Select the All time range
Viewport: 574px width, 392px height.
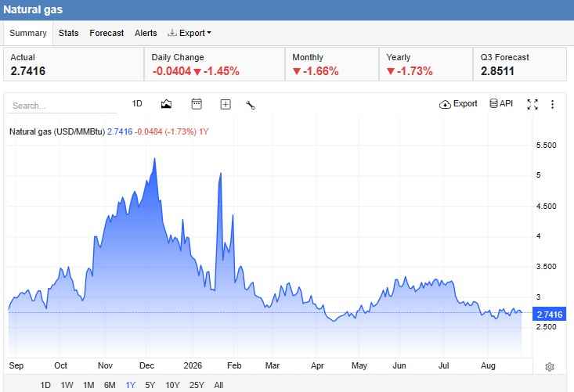click(218, 385)
